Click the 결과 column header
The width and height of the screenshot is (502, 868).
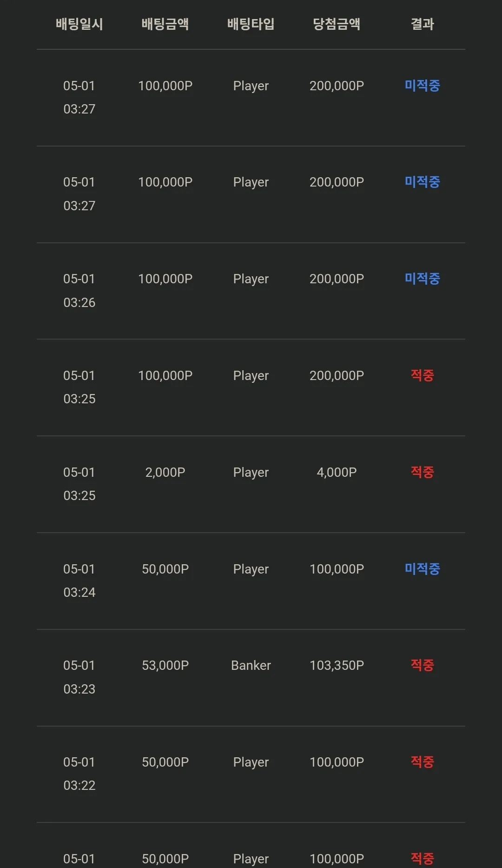[422, 24]
